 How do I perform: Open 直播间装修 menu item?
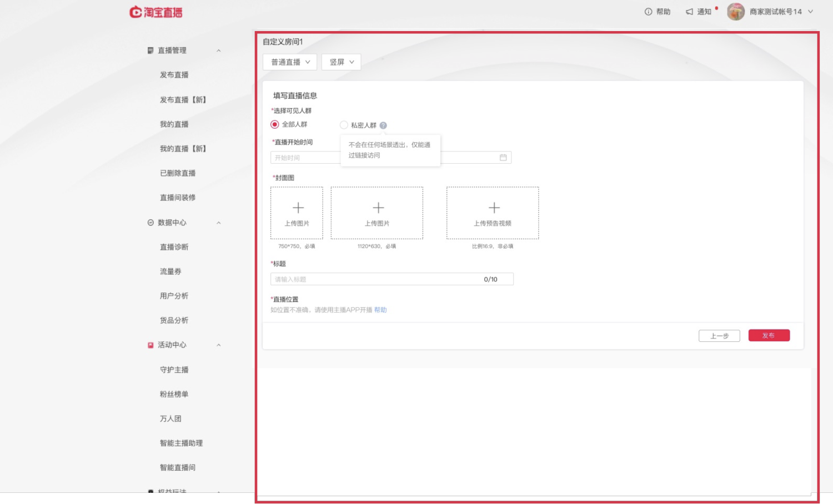[178, 198]
